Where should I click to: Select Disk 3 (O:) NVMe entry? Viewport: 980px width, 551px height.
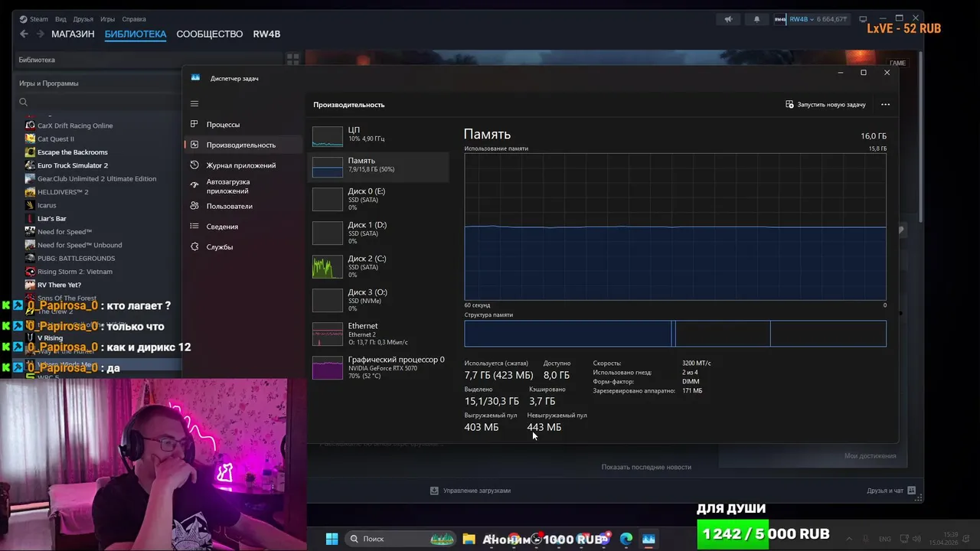pyautogui.click(x=378, y=300)
